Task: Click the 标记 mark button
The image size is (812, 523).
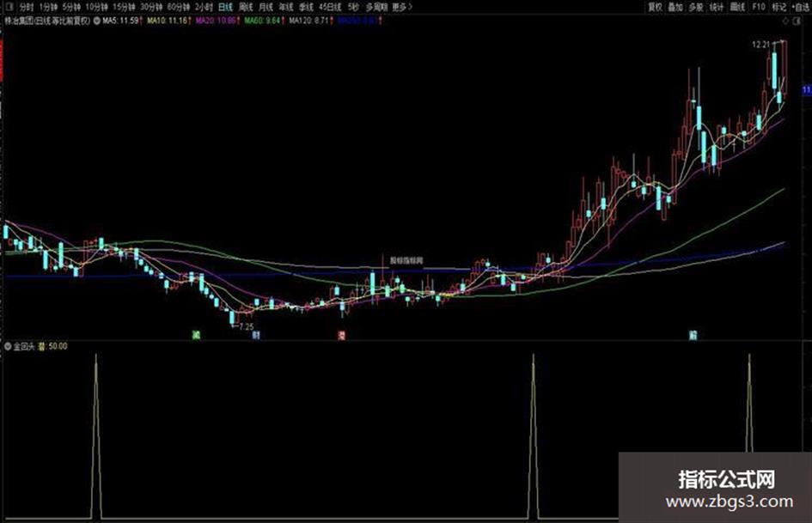Action: 779,7
